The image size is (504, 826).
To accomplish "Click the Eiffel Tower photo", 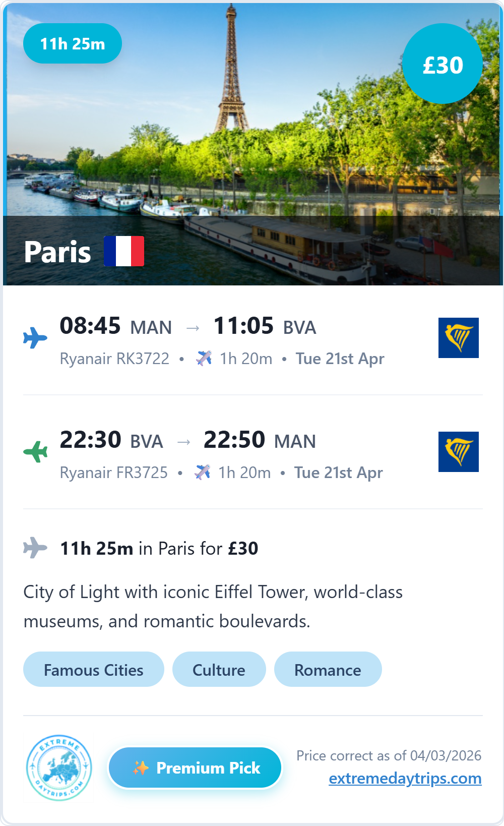I will point(252,126).
